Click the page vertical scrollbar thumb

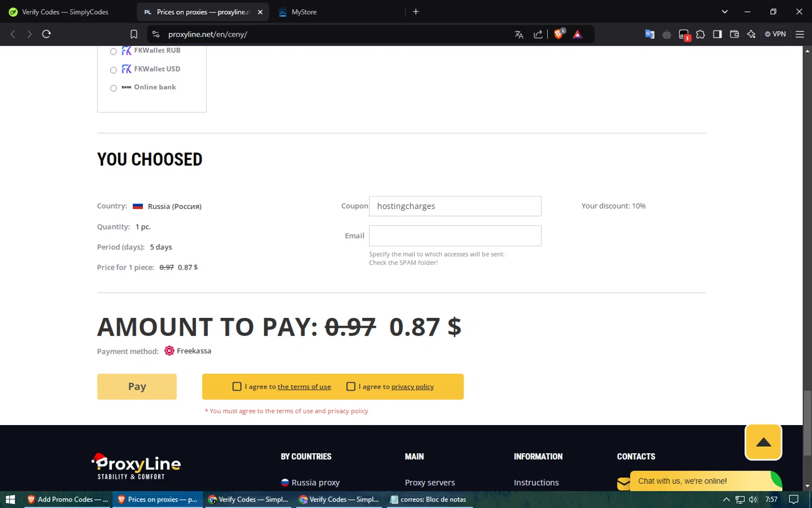click(807, 422)
